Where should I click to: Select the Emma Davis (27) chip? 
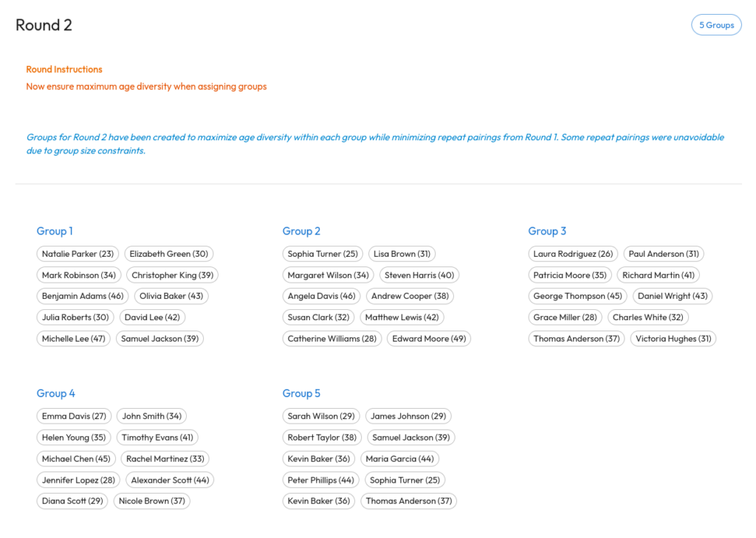coord(74,416)
